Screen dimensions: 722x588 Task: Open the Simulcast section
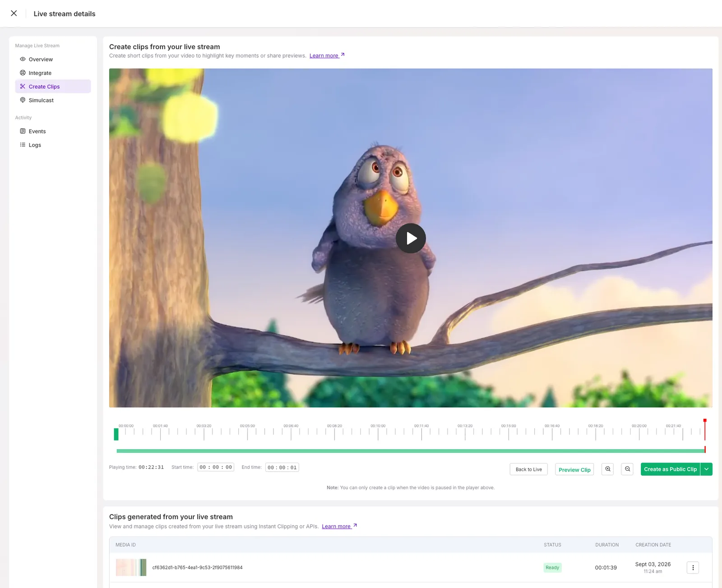click(x=53, y=100)
